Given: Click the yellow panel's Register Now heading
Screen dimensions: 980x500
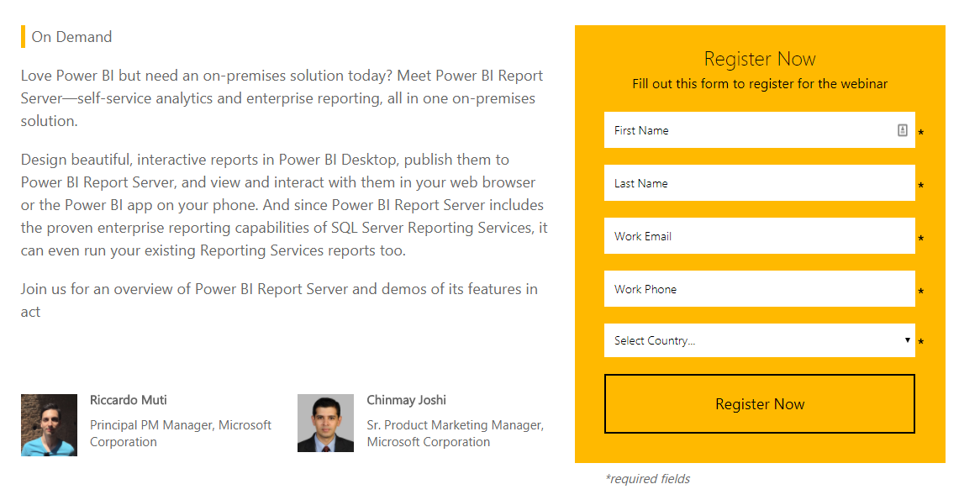Looking at the screenshot, I should (x=760, y=59).
